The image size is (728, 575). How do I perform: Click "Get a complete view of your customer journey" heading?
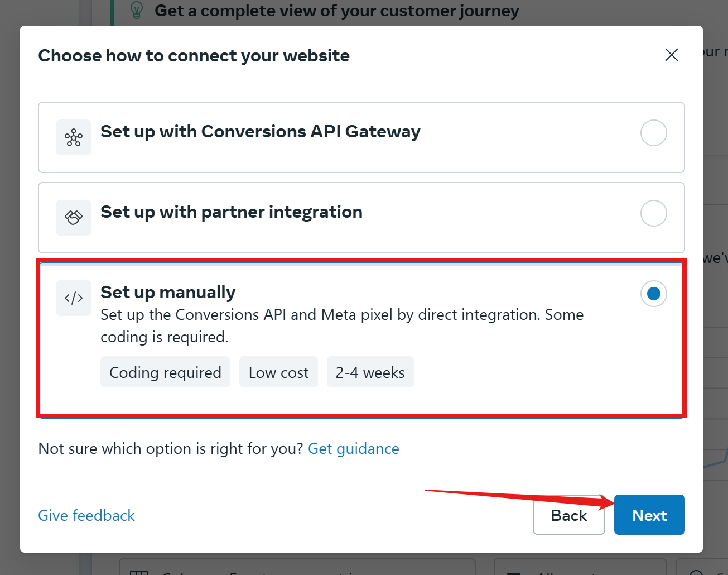tap(336, 11)
